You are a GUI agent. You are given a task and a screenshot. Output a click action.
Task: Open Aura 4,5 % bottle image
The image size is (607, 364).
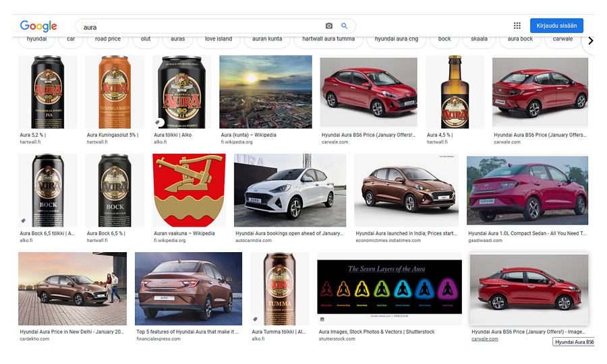455,92
